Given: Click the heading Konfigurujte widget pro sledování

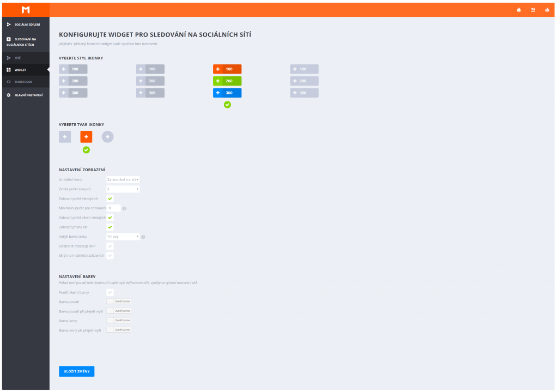Looking at the screenshot, I should 155,34.
